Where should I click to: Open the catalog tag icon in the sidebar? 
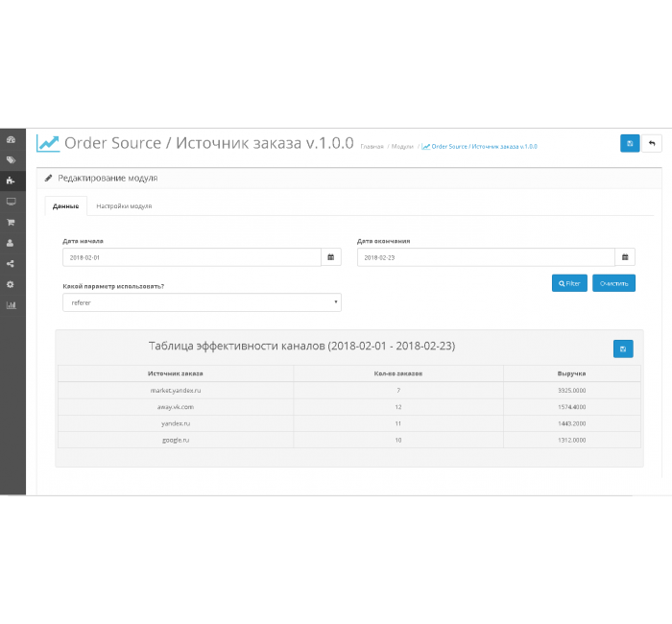click(x=12, y=160)
